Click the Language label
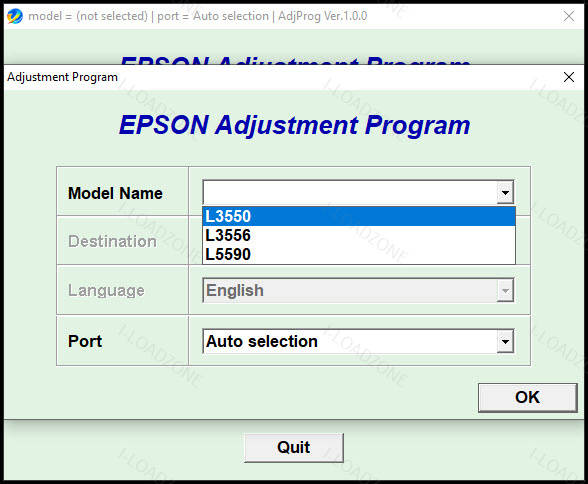Viewport: 588px width, 484px height. (x=106, y=291)
